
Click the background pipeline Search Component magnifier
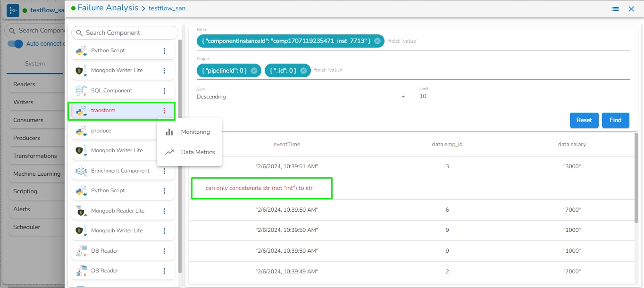pyautogui.click(x=12, y=31)
